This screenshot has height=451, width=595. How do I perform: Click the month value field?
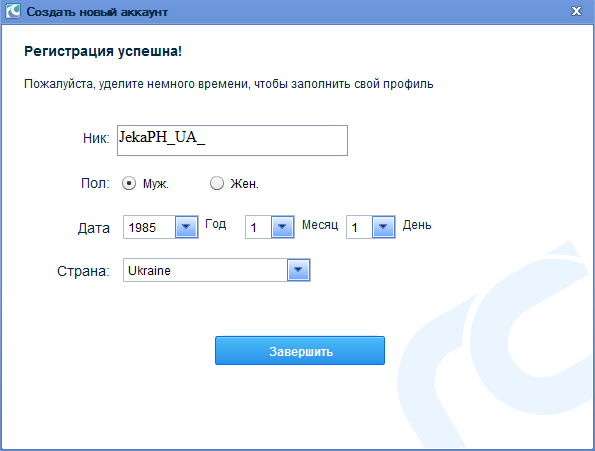[x=258, y=227]
